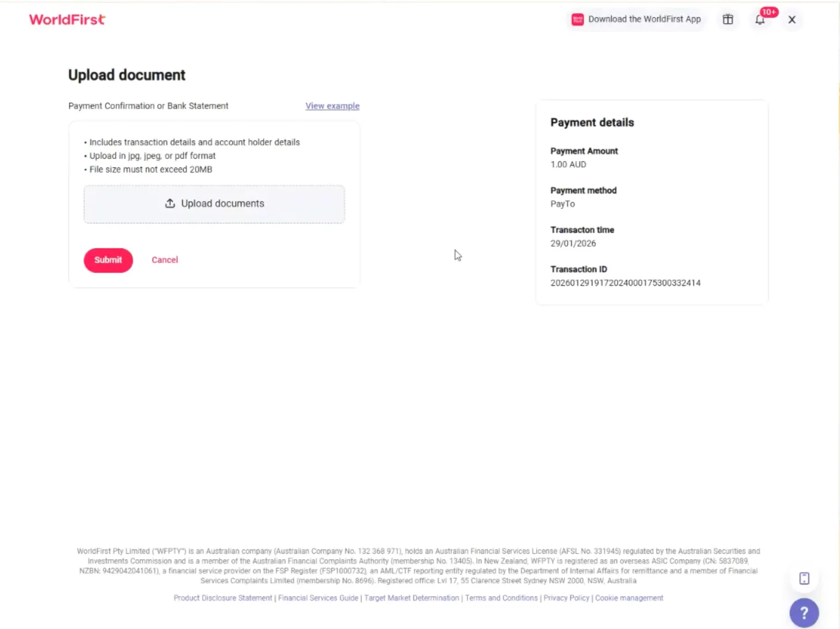Open the View example link
The height and width of the screenshot is (629, 840).
tap(333, 106)
